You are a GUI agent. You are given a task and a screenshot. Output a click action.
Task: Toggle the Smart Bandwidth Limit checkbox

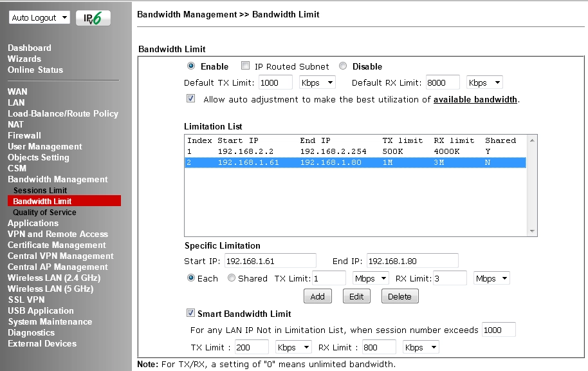[190, 313]
